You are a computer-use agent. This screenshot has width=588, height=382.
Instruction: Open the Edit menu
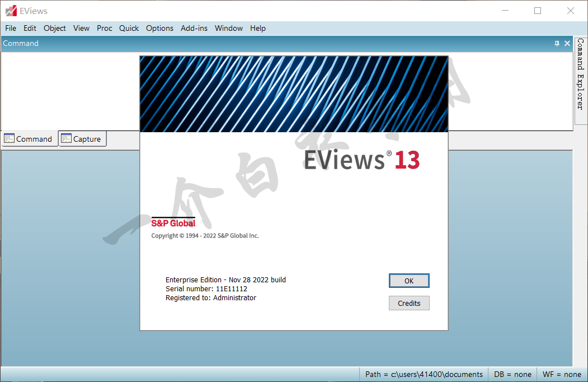coord(30,28)
